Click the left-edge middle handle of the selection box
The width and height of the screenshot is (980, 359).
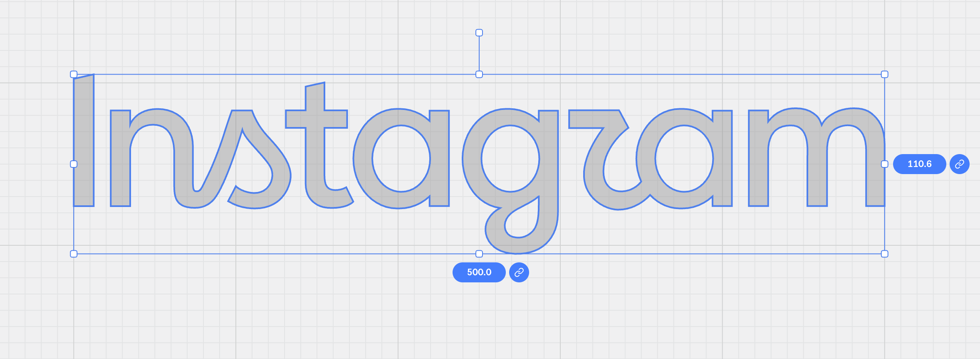click(x=74, y=164)
